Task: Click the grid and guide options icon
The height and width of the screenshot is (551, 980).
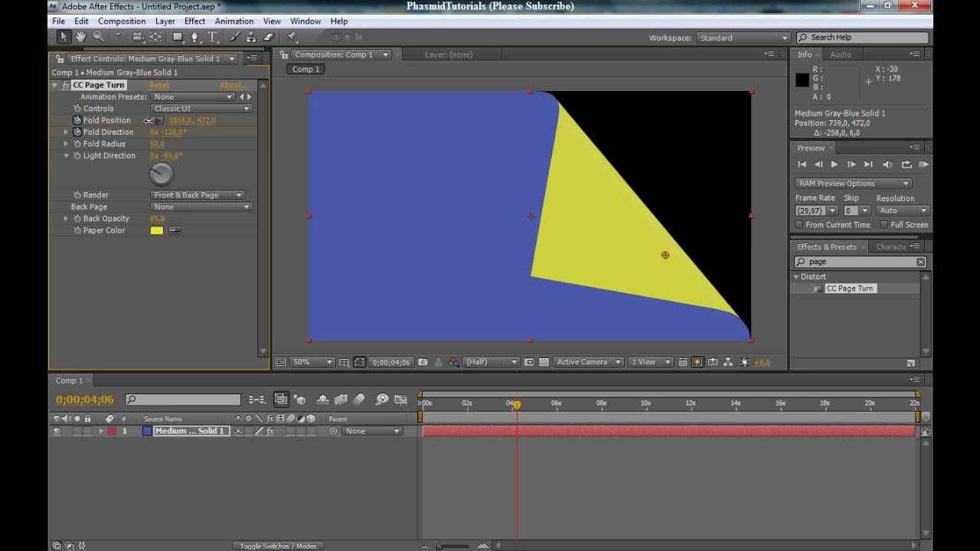Action: point(345,362)
